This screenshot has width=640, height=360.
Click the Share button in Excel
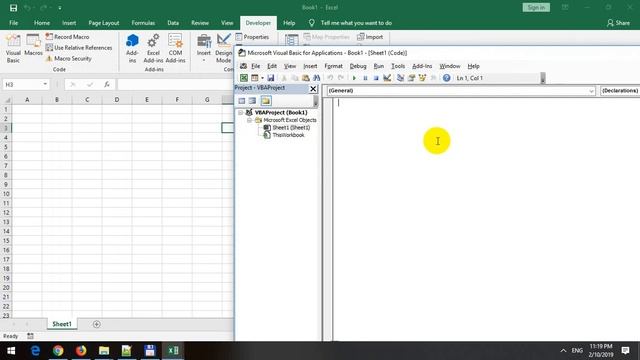tap(618, 23)
